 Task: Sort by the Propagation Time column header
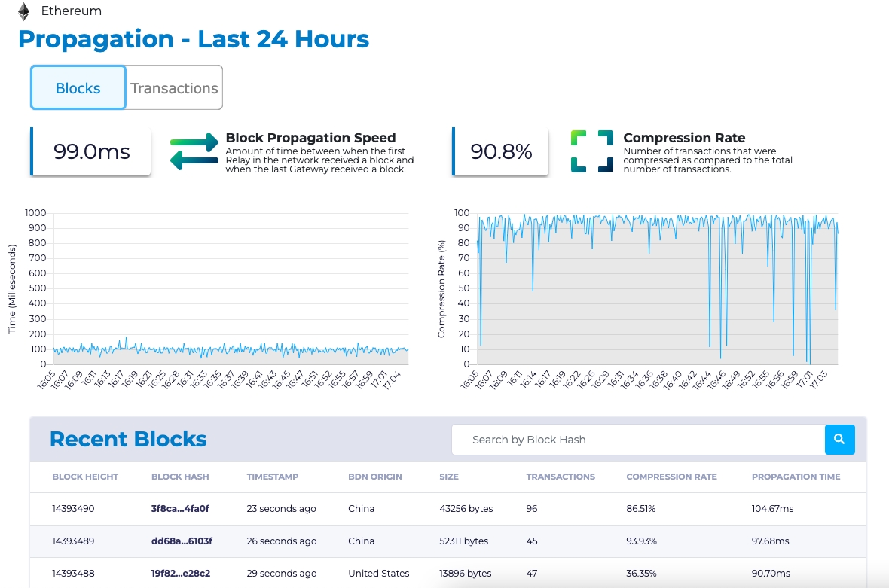pyautogui.click(x=796, y=477)
